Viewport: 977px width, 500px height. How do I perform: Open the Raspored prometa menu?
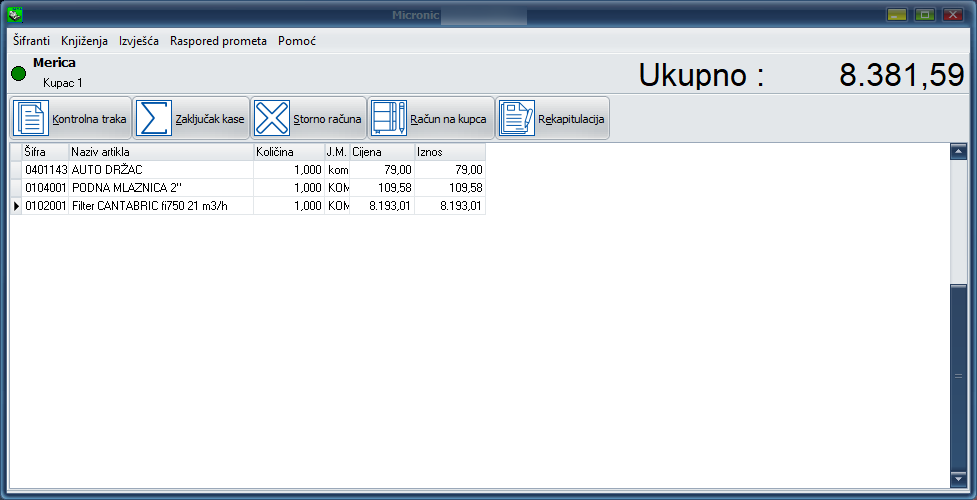coord(218,41)
